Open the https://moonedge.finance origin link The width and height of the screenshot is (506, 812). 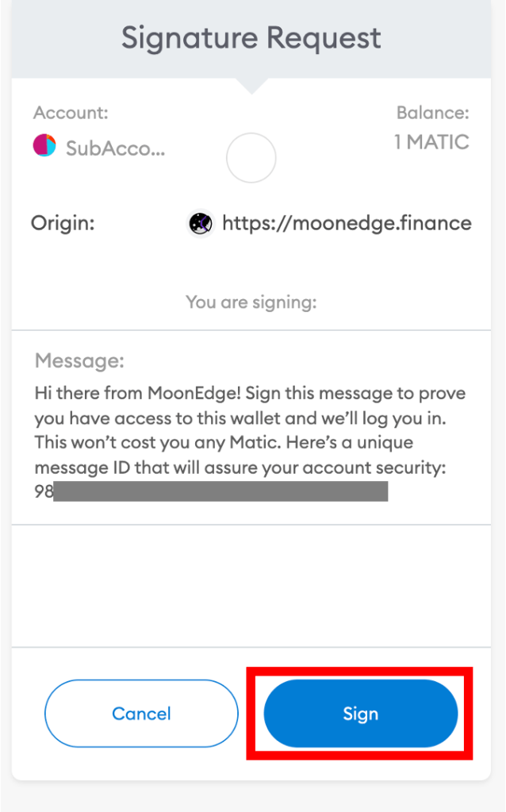347,224
